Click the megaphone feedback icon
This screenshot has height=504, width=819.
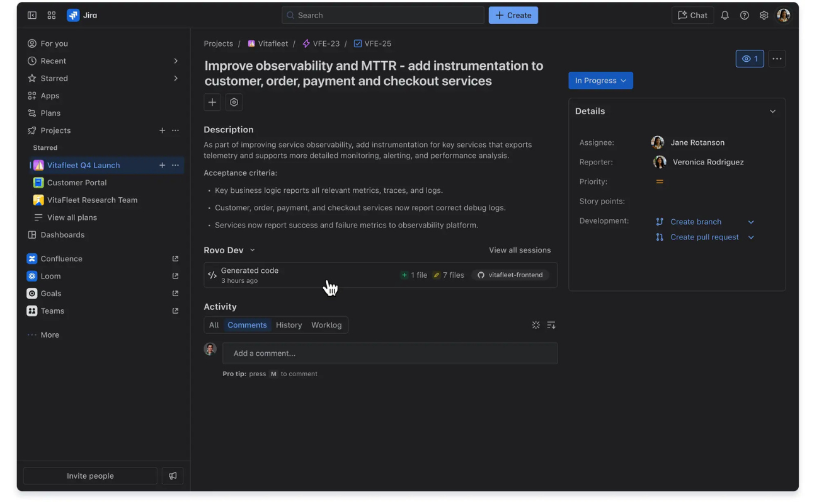click(x=173, y=476)
